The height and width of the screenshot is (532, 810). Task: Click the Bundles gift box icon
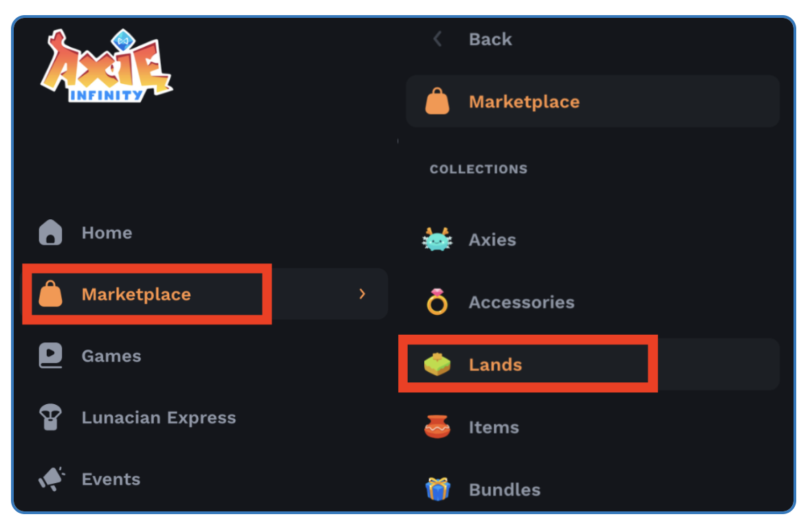(437, 489)
